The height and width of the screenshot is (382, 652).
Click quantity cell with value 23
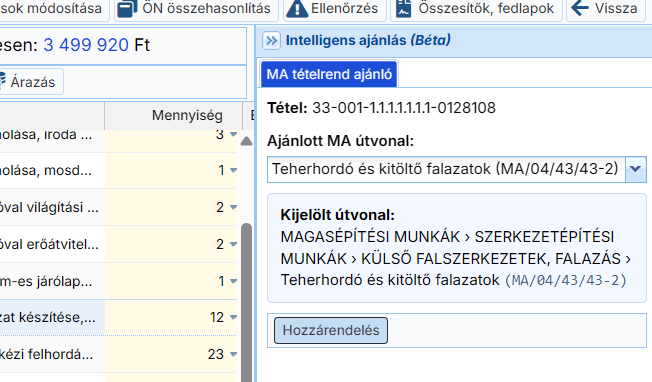tap(171, 355)
